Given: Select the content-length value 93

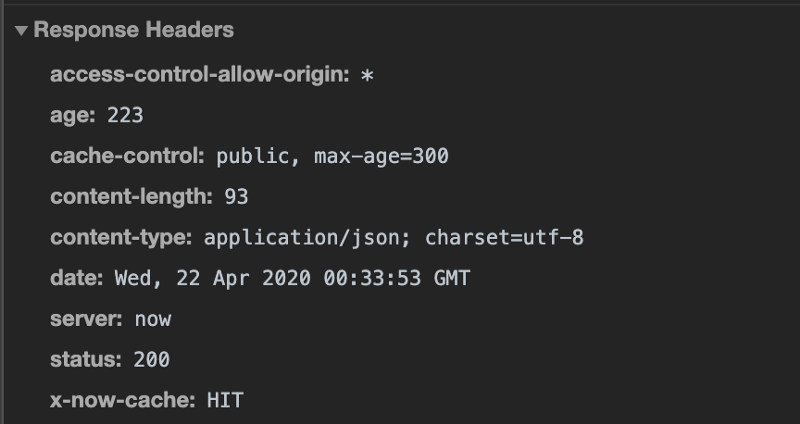Looking at the screenshot, I should click(x=236, y=196).
